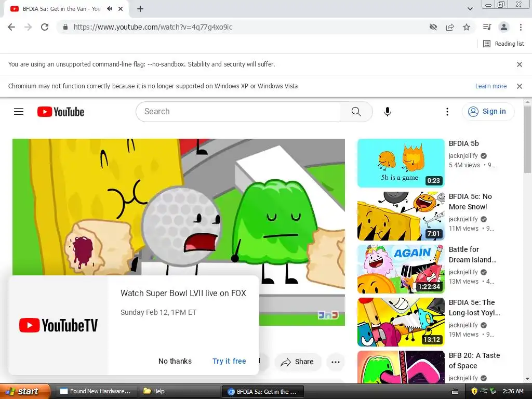Open YouTube settings three-dot menu

pos(447,112)
